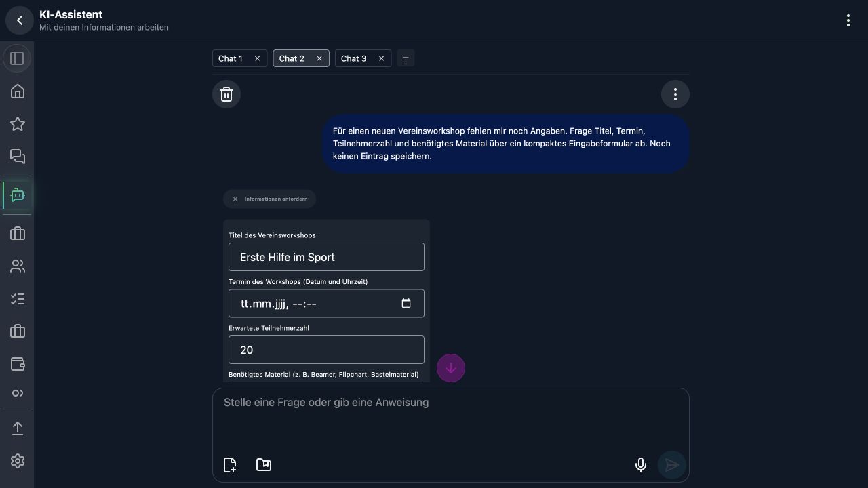This screenshot has height=488, width=868.
Task: Delete the chat with the trash icon
Action: 226,94
